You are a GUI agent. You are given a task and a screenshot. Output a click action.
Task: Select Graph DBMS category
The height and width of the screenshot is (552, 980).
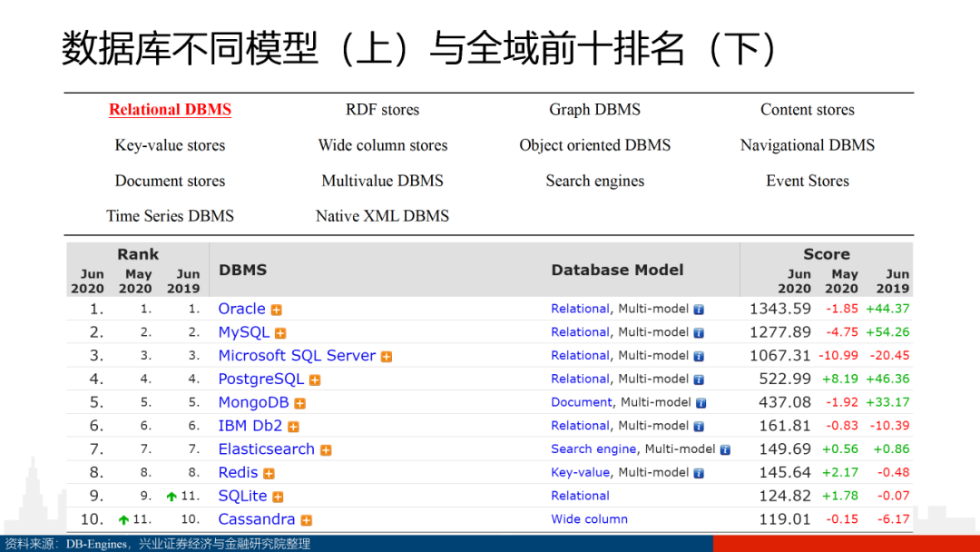(x=595, y=109)
